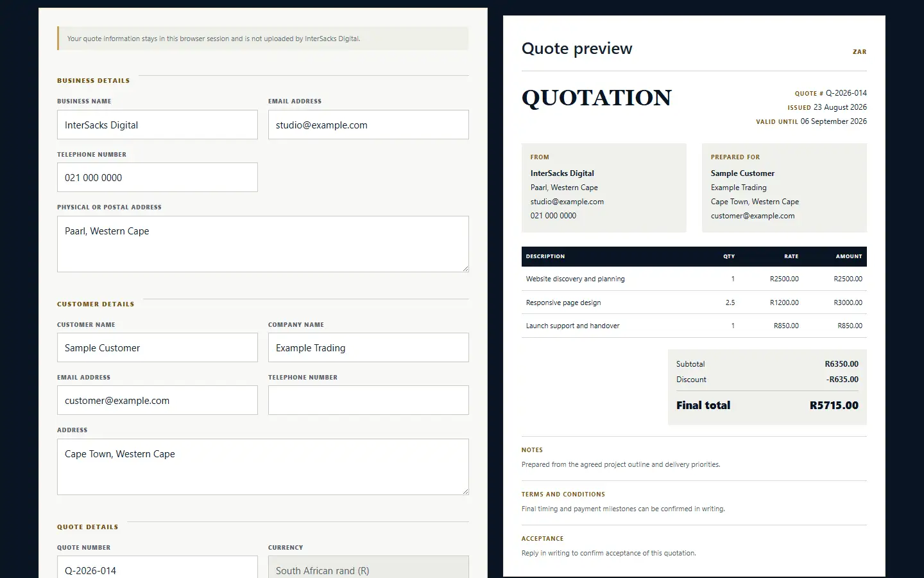The width and height of the screenshot is (924, 578).
Task: Click Cape Town, Western Cape in preview
Action: tap(755, 202)
